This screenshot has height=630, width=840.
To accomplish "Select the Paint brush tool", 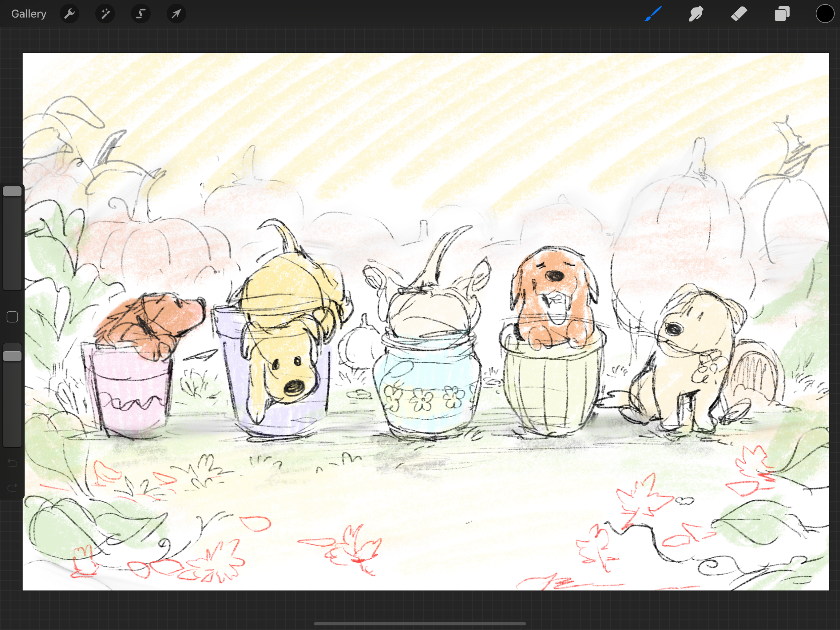I will click(653, 14).
